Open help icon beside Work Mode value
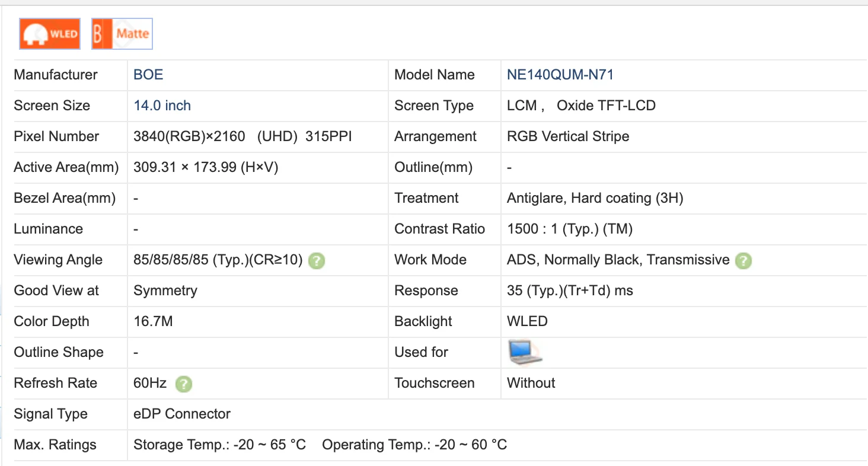868x466 pixels. pyautogui.click(x=743, y=260)
